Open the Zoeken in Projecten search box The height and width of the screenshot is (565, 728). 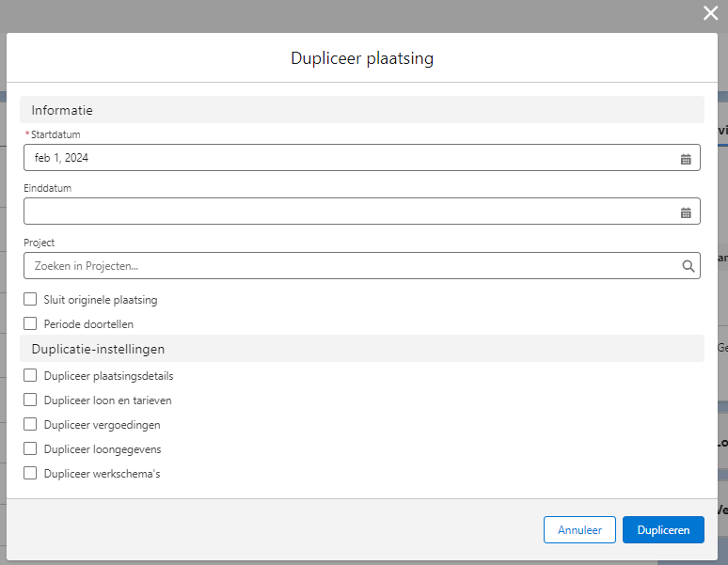[x=348, y=266]
